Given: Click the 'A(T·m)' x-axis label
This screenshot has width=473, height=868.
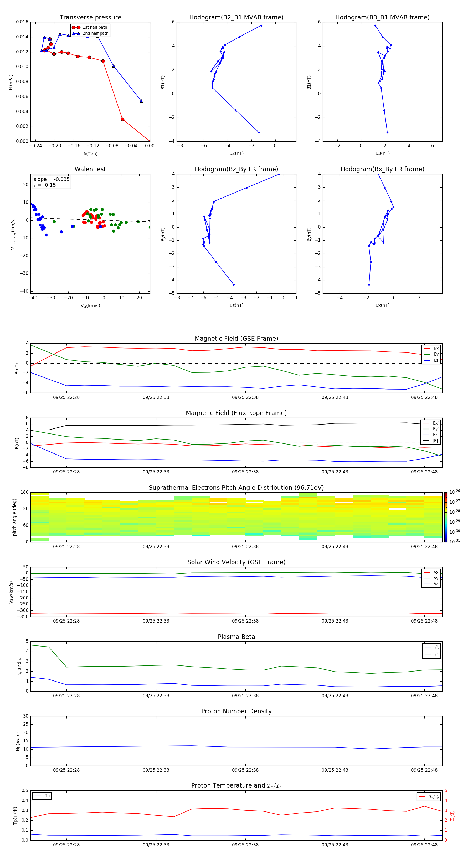Looking at the screenshot, I should tap(90, 154).
